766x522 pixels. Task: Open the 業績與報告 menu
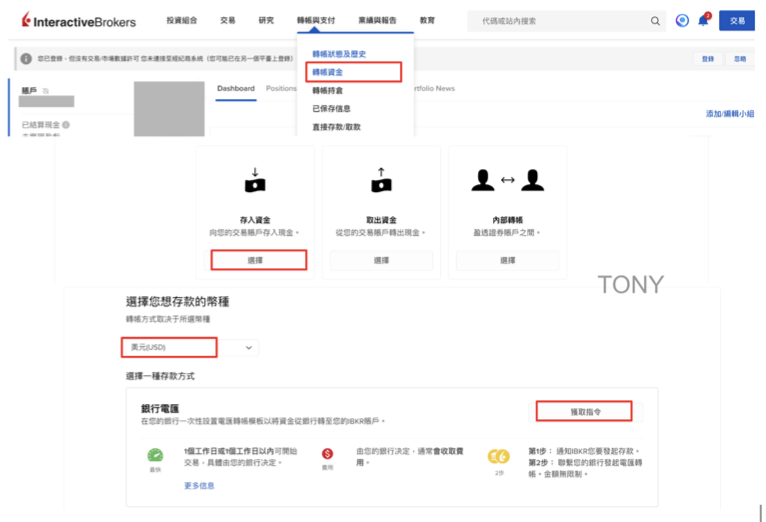(x=378, y=21)
